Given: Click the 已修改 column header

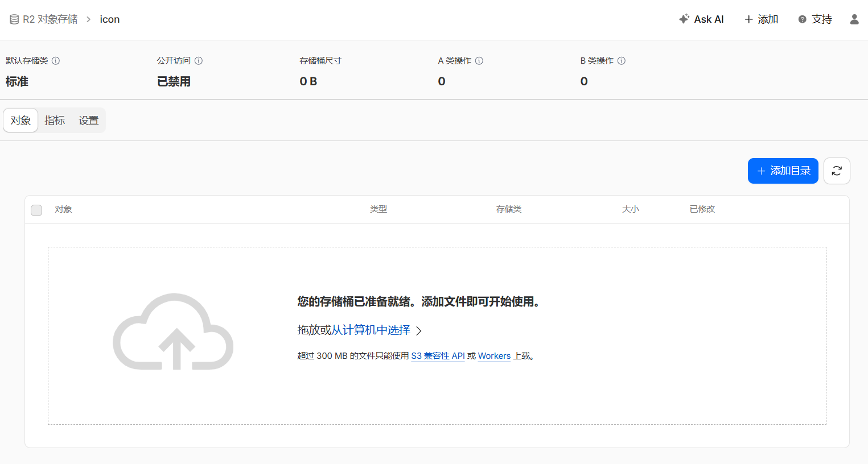Looking at the screenshot, I should (702, 209).
